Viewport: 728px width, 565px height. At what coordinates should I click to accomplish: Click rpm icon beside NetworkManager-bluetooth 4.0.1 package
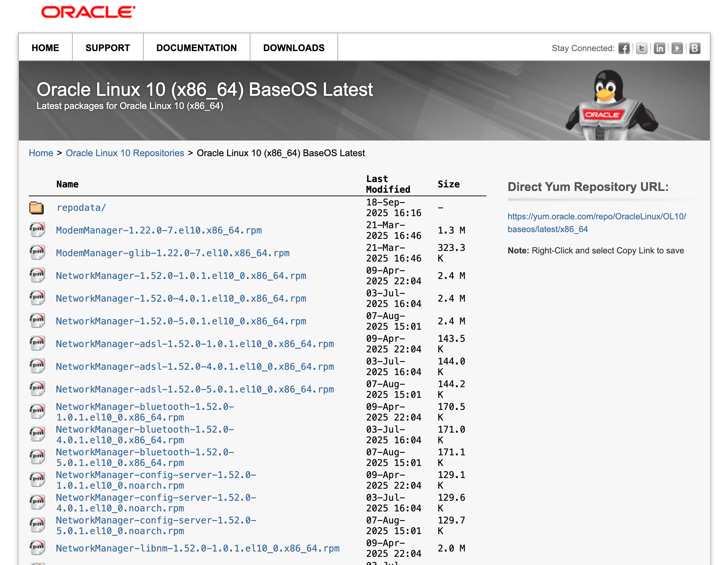tap(37, 434)
